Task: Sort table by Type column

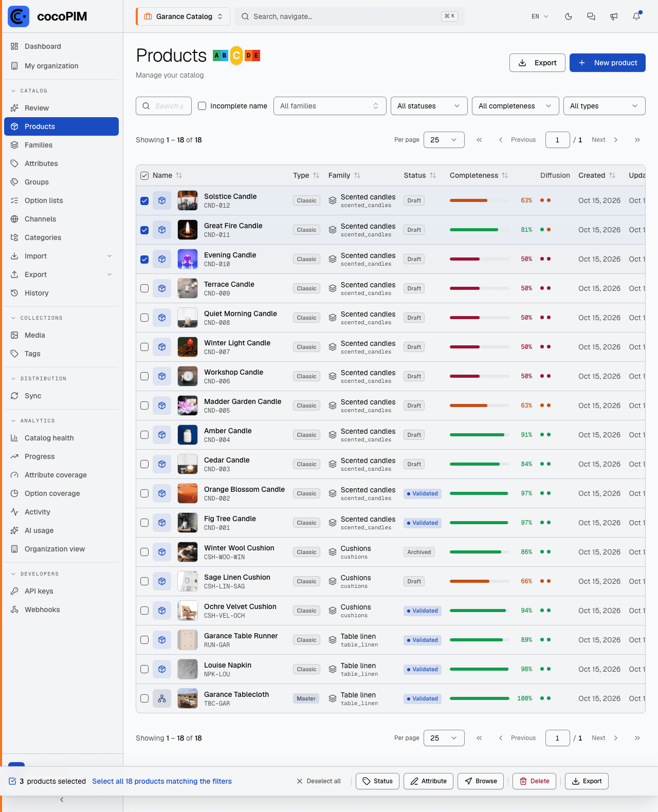Action: (x=306, y=175)
